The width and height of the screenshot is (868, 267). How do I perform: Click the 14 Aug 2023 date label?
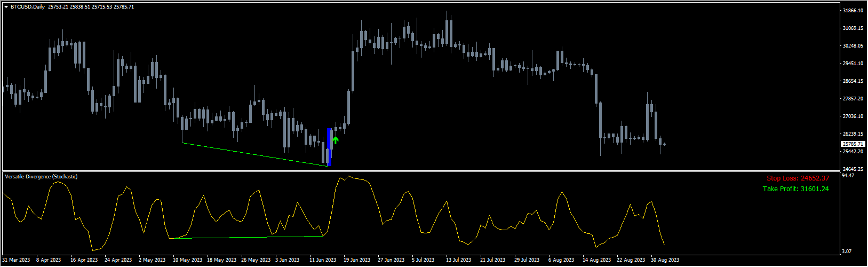pos(596,261)
